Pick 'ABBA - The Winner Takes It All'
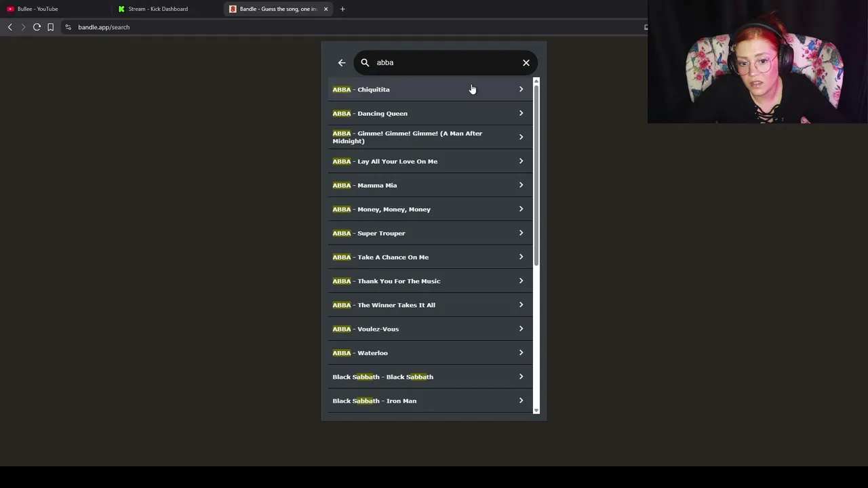 click(x=430, y=305)
